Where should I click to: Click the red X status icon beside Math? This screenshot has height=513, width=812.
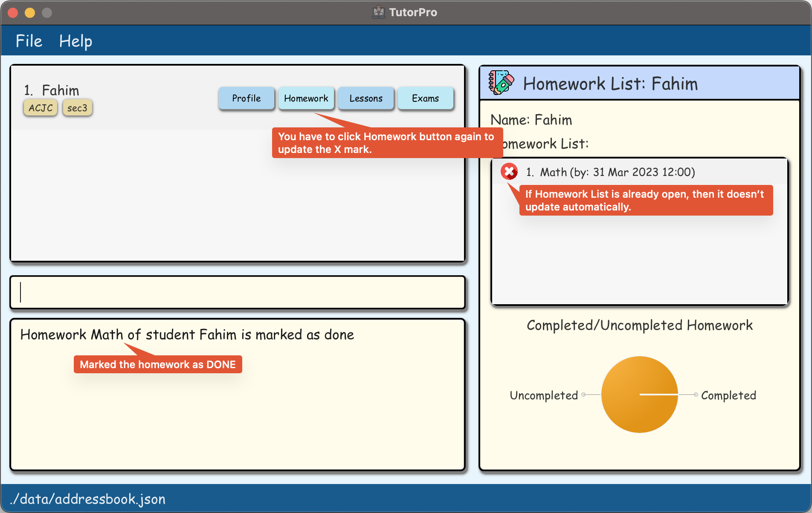[509, 172]
